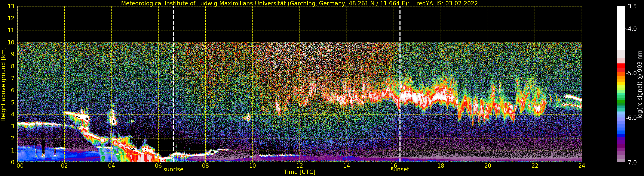The image size is (644, 176).
Task: Click height tick label '4.'
Action: tap(13, 114)
